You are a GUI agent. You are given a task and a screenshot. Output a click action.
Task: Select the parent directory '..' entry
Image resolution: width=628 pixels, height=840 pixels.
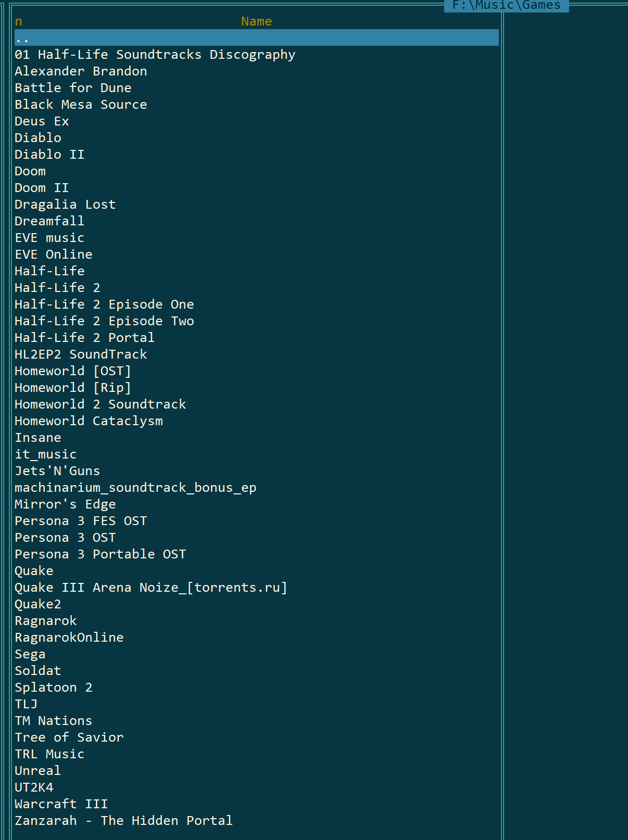tap(256, 38)
